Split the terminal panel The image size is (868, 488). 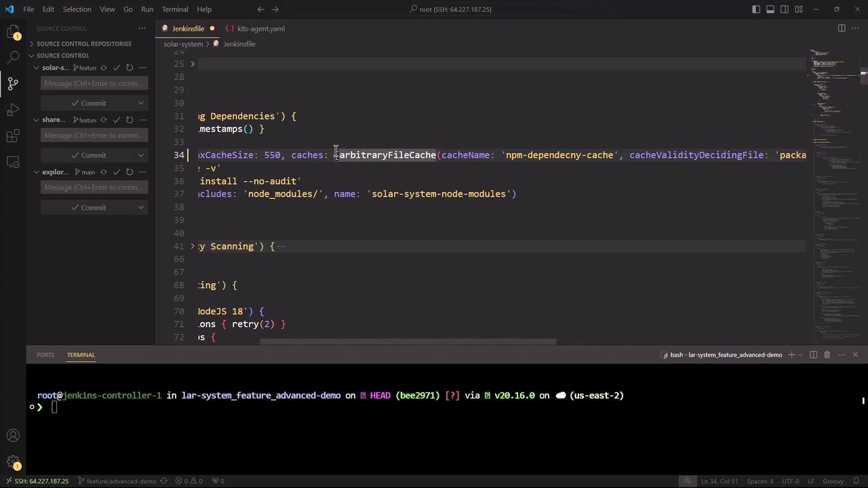(813, 354)
